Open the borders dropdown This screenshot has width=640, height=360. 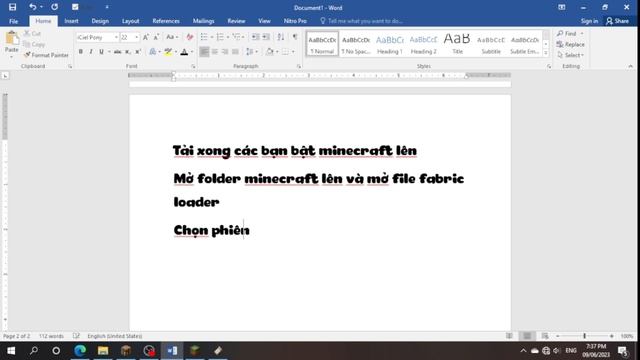pos(293,52)
